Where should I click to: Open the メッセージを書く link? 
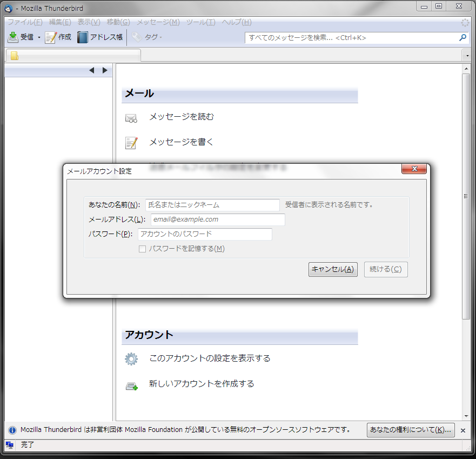click(x=181, y=142)
